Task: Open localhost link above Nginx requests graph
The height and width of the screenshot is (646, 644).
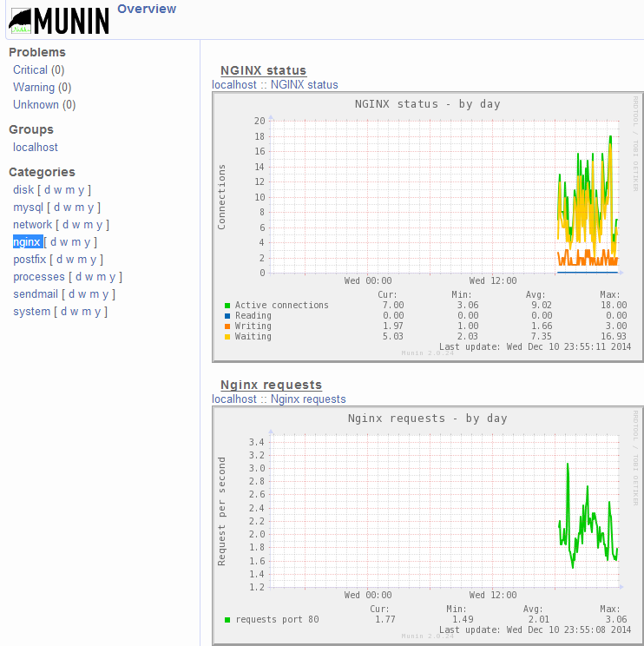Action: [233, 399]
